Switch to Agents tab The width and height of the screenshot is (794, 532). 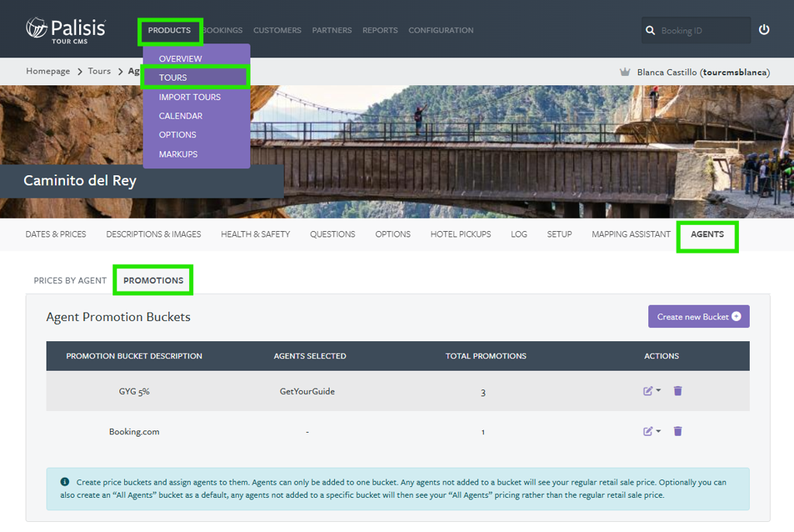[707, 234]
